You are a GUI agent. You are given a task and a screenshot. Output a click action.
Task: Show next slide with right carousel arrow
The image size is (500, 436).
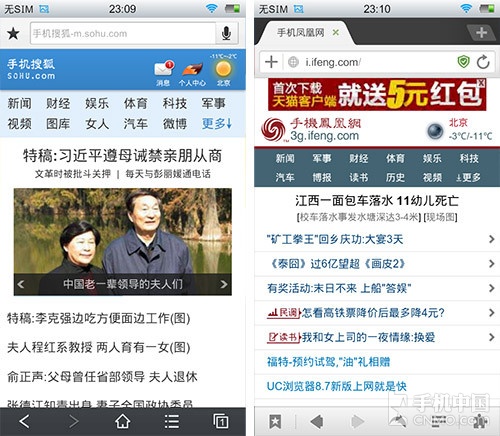[x=224, y=284]
